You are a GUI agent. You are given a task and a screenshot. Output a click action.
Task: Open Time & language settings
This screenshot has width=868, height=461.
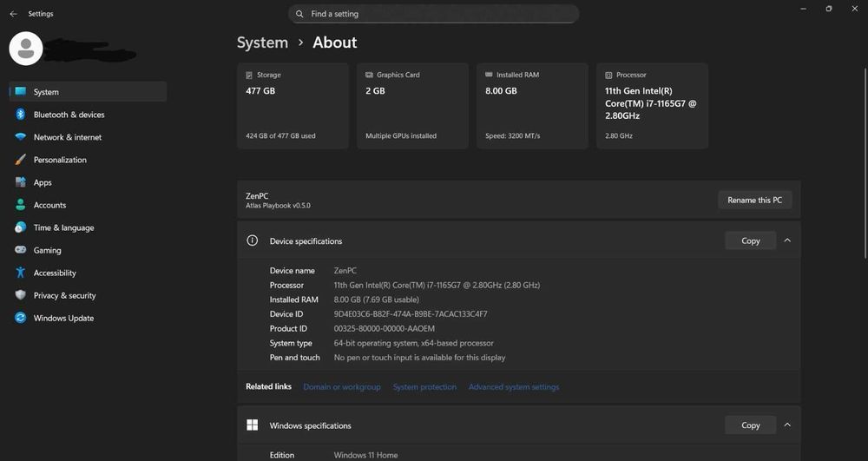point(63,227)
